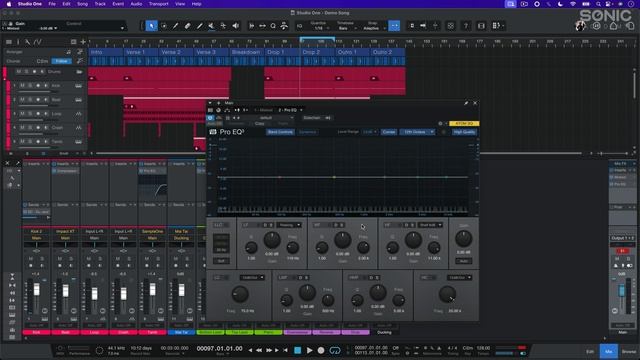Click the Pro EQ3 logo icon

pos(213,132)
